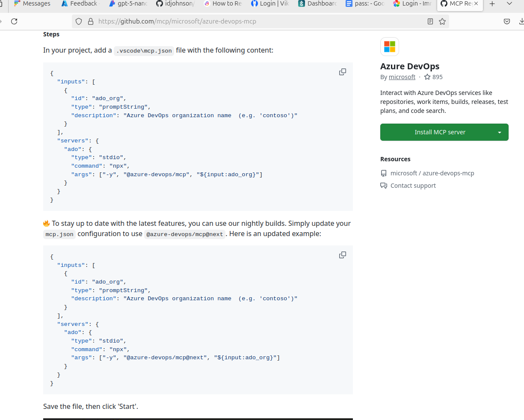This screenshot has width=524, height=420.
Task: Click the Contact support link
Action: (x=413, y=186)
